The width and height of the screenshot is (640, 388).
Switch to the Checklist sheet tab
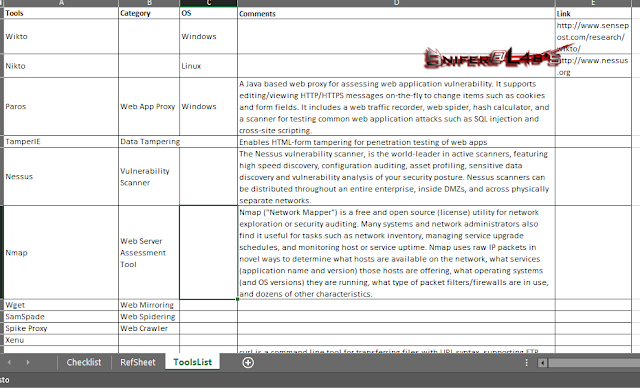(84, 362)
